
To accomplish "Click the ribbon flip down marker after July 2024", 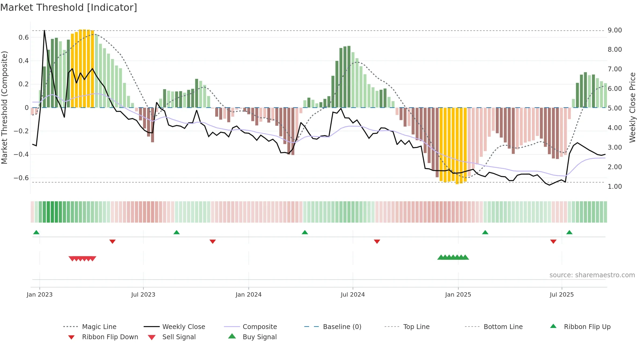I will 377,242.
